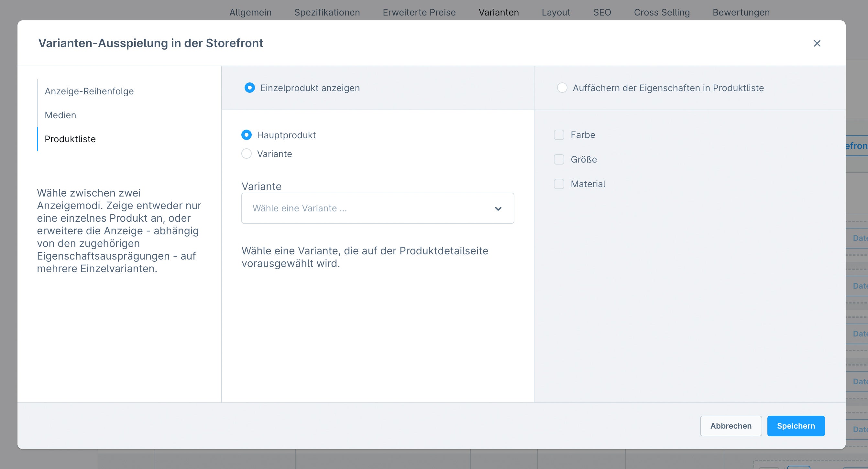Switch to the Varianten tab
Image resolution: width=868 pixels, height=469 pixels.
click(x=499, y=13)
